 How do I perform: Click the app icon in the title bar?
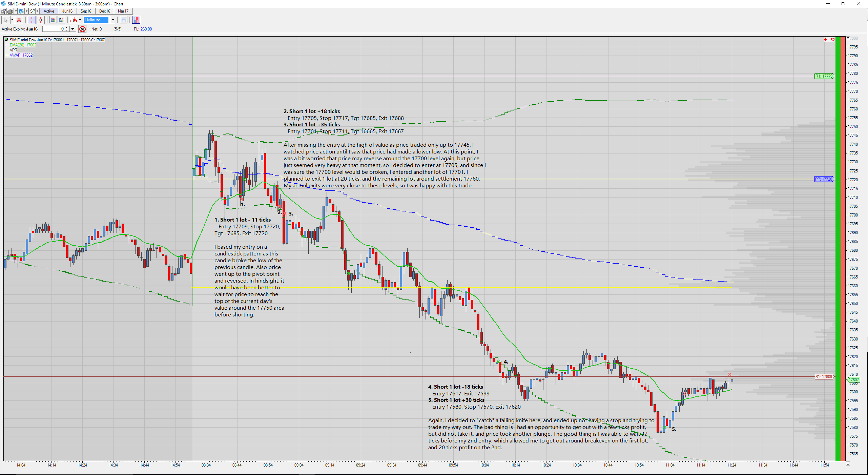pyautogui.click(x=3, y=4)
